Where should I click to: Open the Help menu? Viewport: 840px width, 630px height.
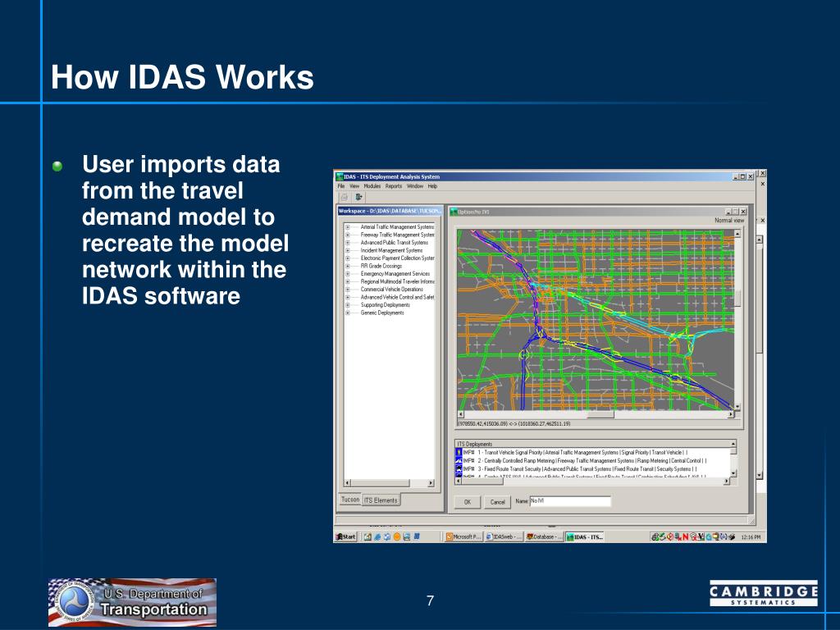432,186
